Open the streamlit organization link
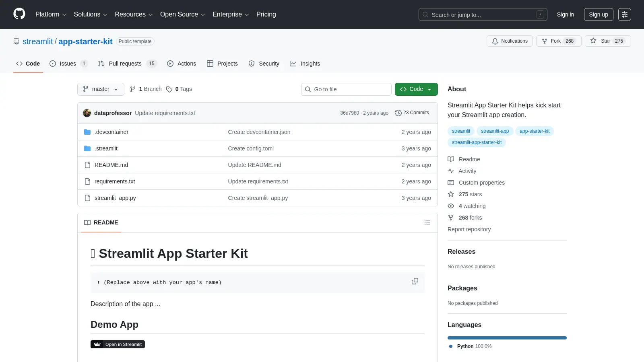Image resolution: width=644 pixels, height=362 pixels. pyautogui.click(x=38, y=41)
